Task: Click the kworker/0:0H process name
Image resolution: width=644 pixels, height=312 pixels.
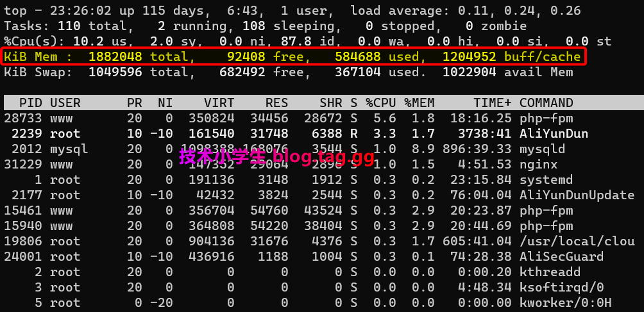Action: tap(565, 302)
